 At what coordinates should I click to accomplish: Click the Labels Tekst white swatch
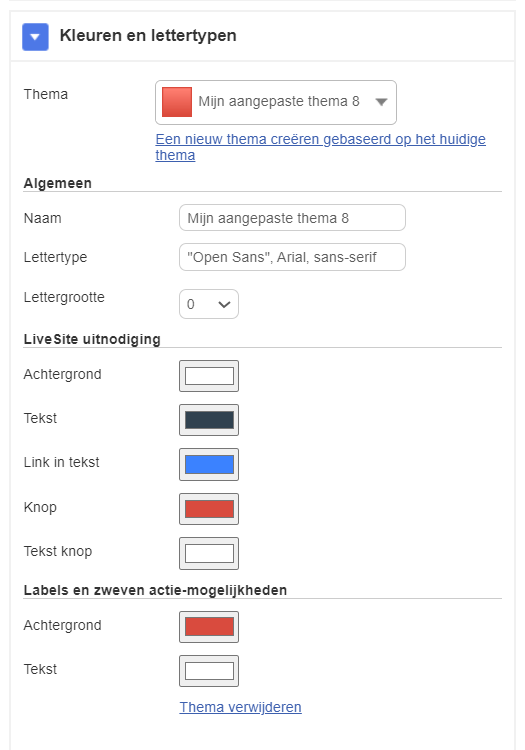209,671
